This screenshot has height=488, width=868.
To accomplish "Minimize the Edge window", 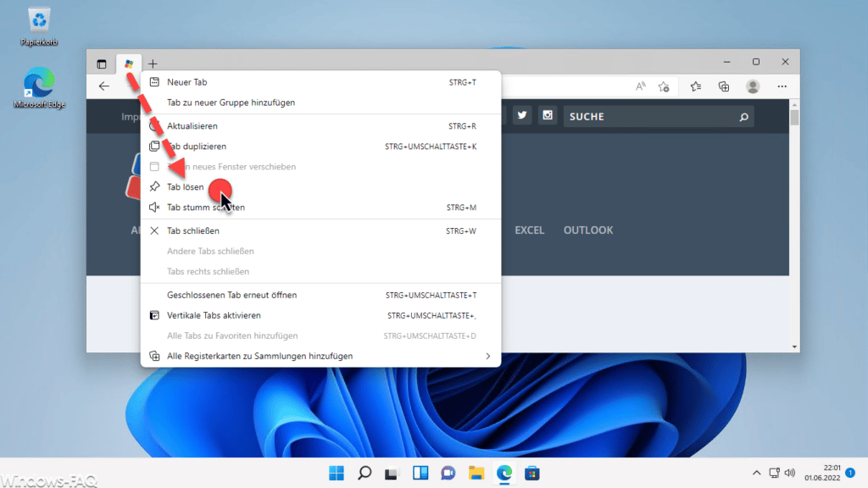I will click(726, 62).
